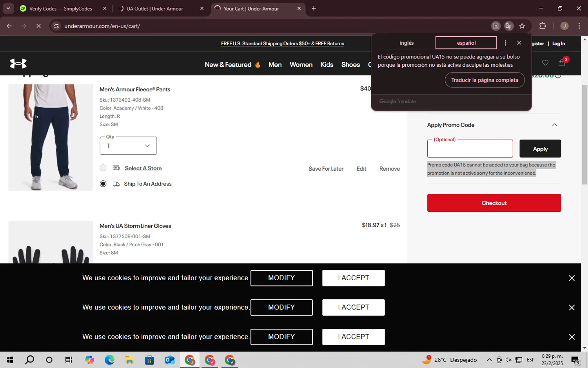Open the notification center icon

(x=575, y=360)
